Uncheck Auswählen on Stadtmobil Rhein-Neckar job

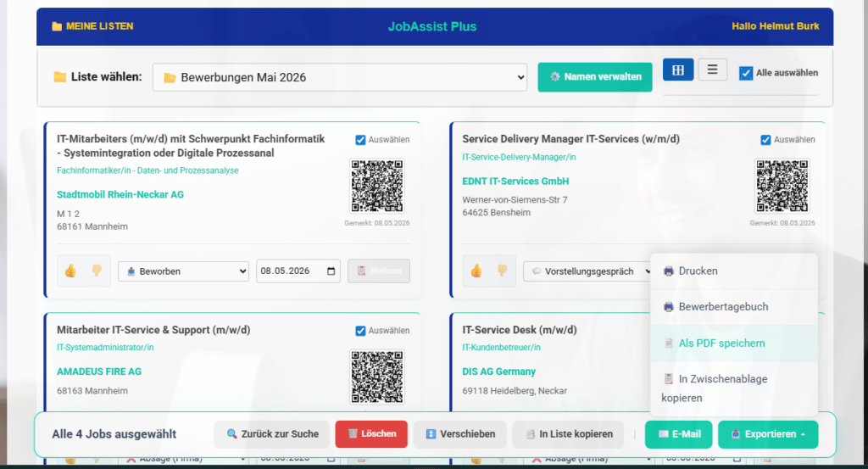coord(360,140)
